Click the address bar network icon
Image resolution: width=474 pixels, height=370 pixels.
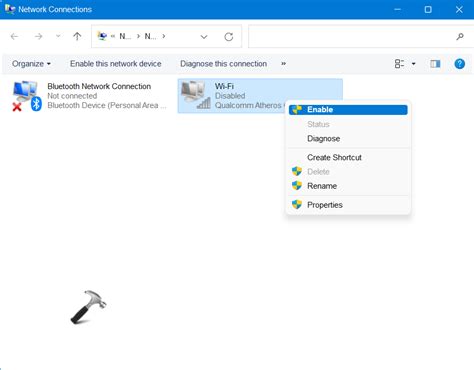(x=102, y=36)
